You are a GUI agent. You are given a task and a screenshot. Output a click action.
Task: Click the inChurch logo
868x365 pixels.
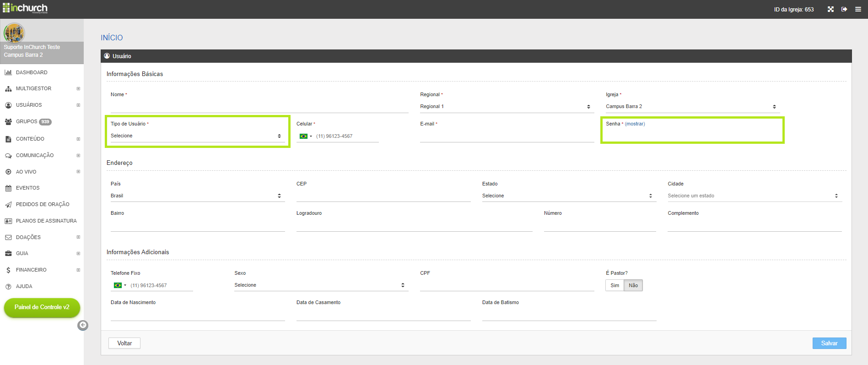[25, 8]
